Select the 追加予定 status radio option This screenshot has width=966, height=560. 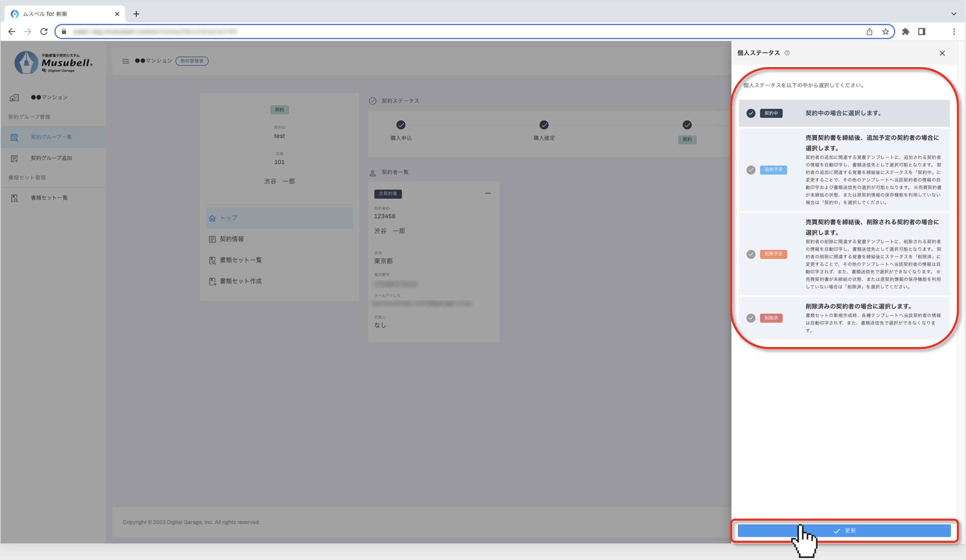pyautogui.click(x=750, y=170)
